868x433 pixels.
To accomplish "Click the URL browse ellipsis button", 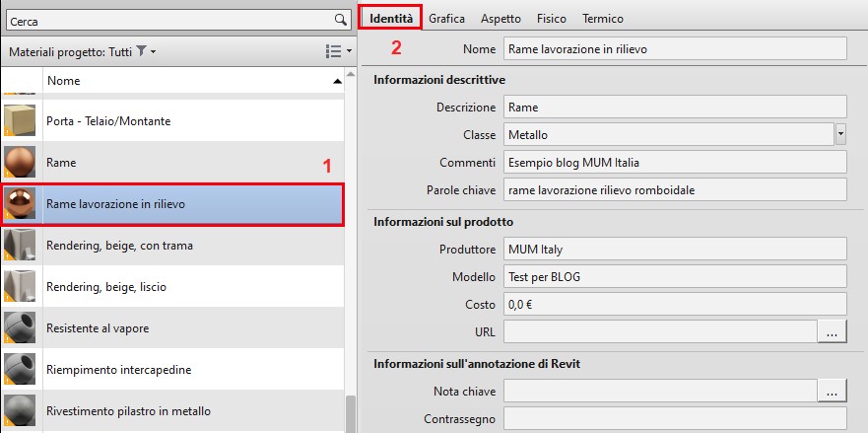I will point(832,333).
